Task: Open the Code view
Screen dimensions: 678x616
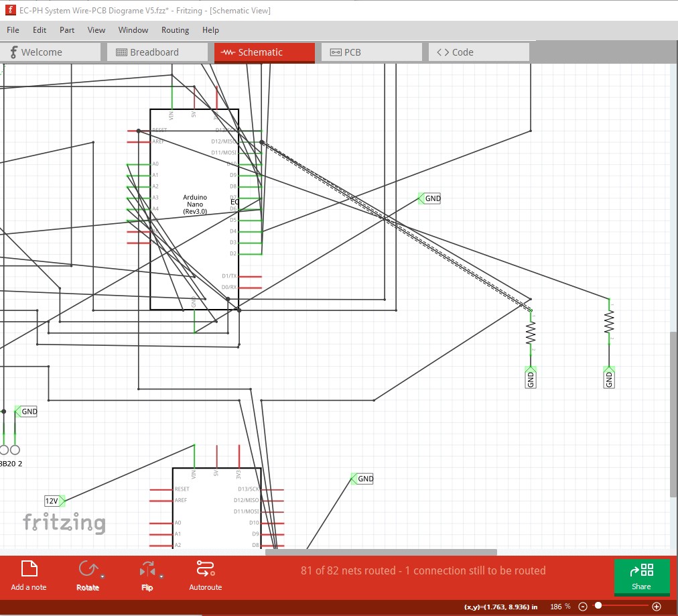Action: (x=478, y=52)
